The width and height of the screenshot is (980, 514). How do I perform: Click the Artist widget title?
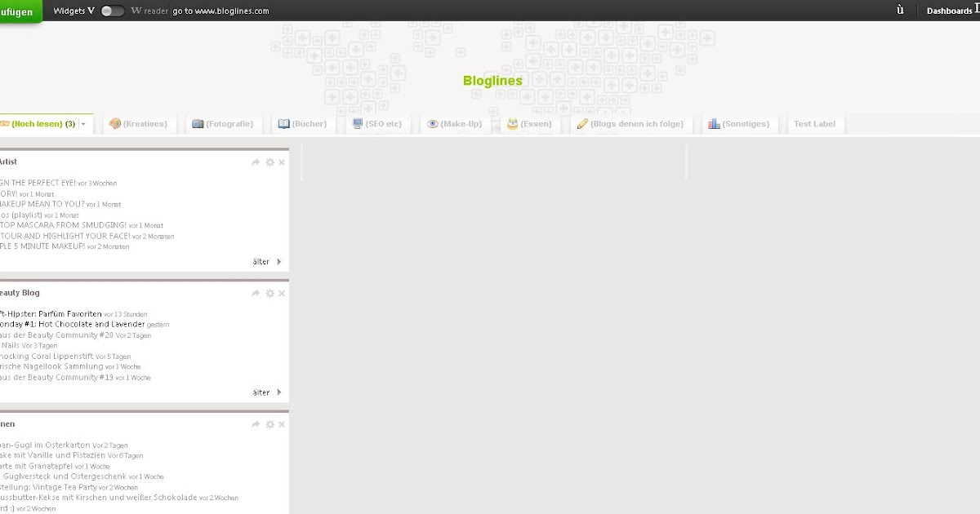click(x=8, y=162)
